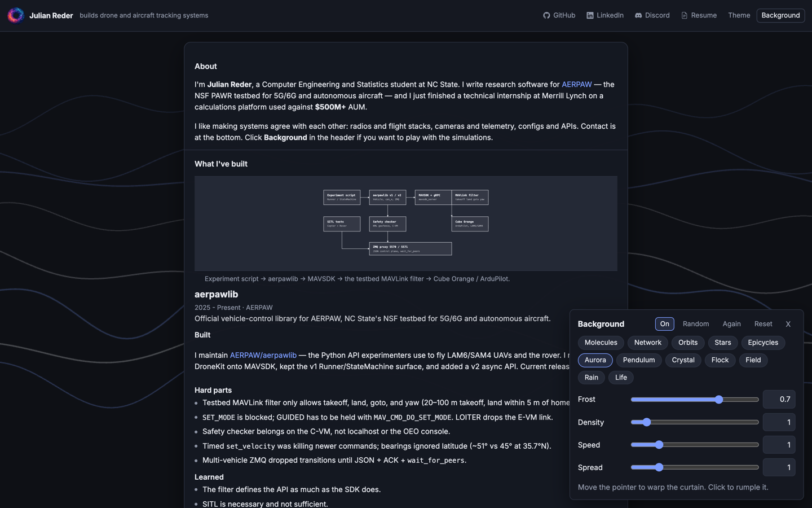Select the Aurora background
812x508 pixels.
pos(595,360)
